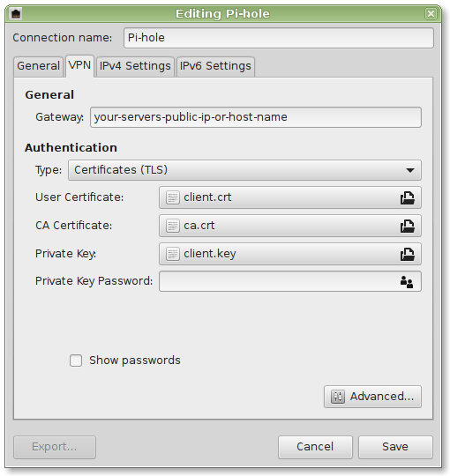Open the IPv6 Settings tab
This screenshot has width=450, height=476.
pos(215,66)
